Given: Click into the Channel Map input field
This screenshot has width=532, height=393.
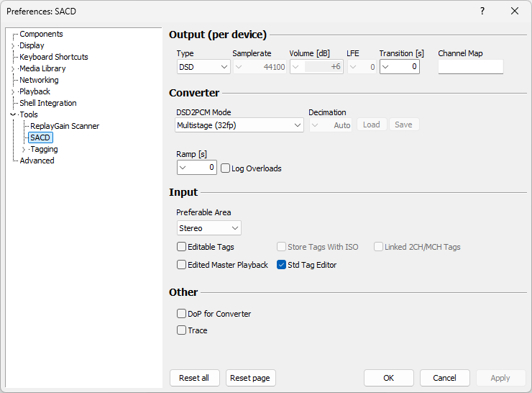Looking at the screenshot, I should coord(471,66).
